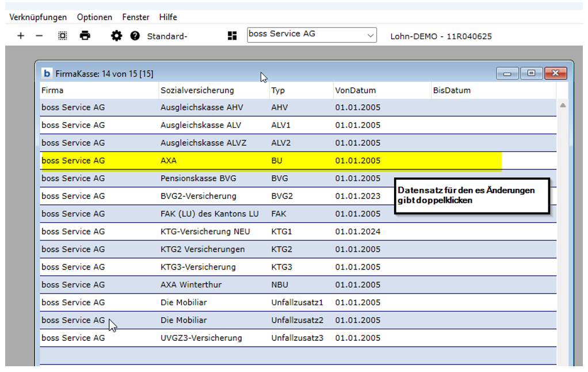Click the FirmaKasse window 'b' logo icon
The image size is (588, 372).
(47, 73)
